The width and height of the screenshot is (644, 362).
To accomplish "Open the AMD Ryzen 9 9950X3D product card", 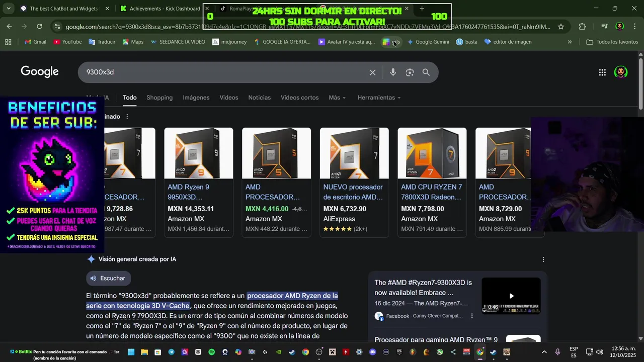I will pyautogui.click(x=199, y=182).
